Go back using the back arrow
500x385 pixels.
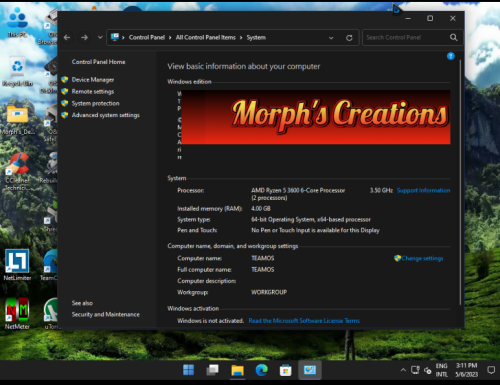[67, 38]
